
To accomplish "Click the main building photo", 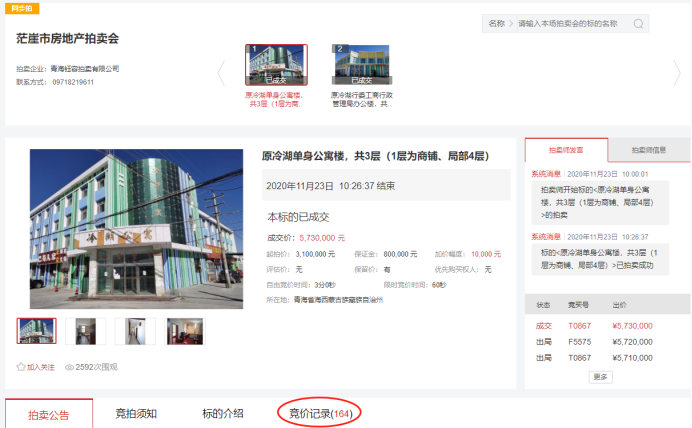I will point(136,228).
